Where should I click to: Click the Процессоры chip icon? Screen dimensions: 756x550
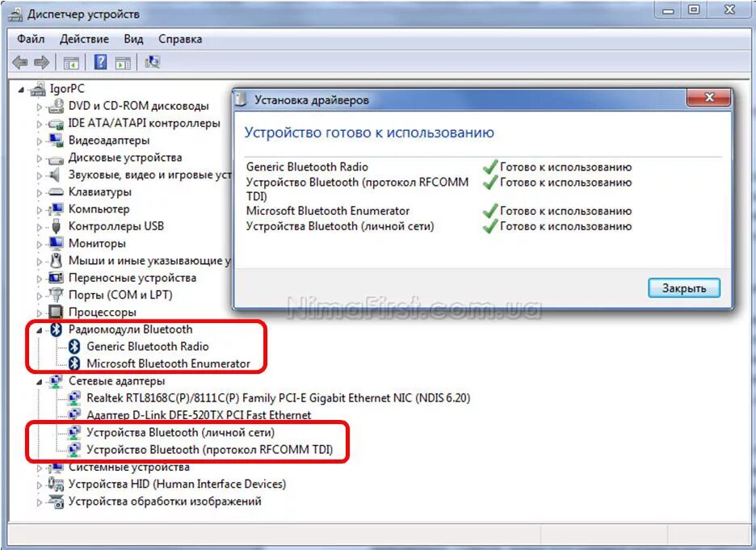pyautogui.click(x=56, y=312)
